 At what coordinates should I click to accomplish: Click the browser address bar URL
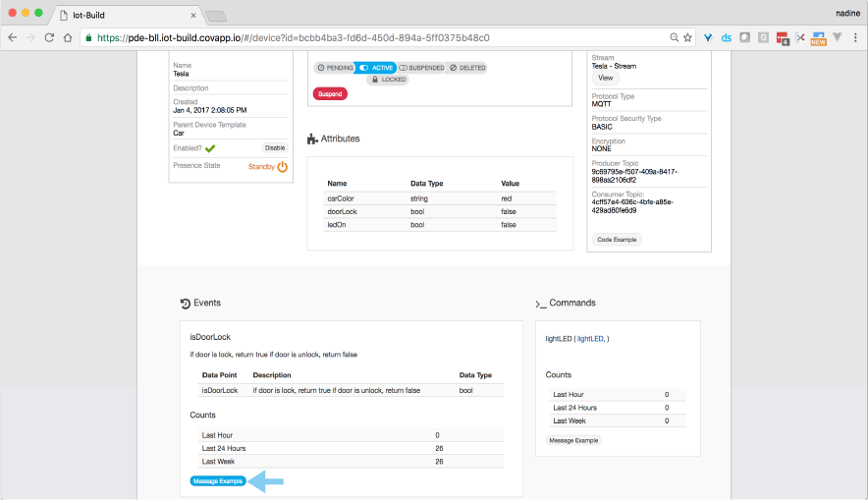pyautogui.click(x=295, y=37)
